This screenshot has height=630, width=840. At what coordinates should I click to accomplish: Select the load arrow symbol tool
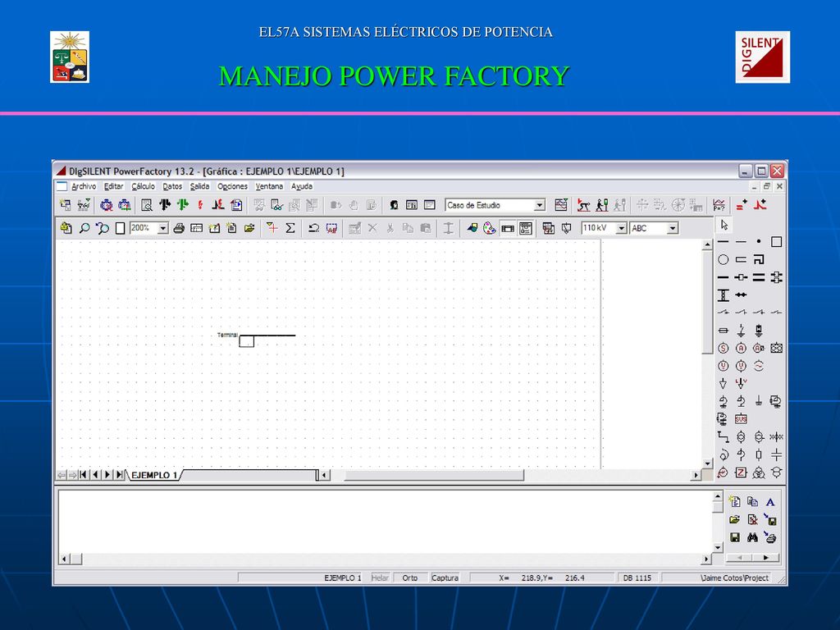click(724, 384)
